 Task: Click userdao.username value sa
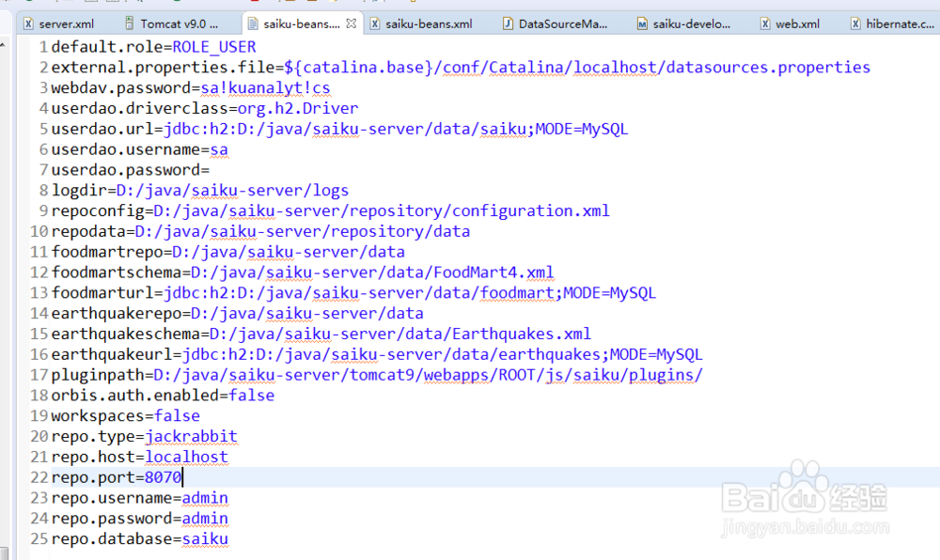point(219,149)
